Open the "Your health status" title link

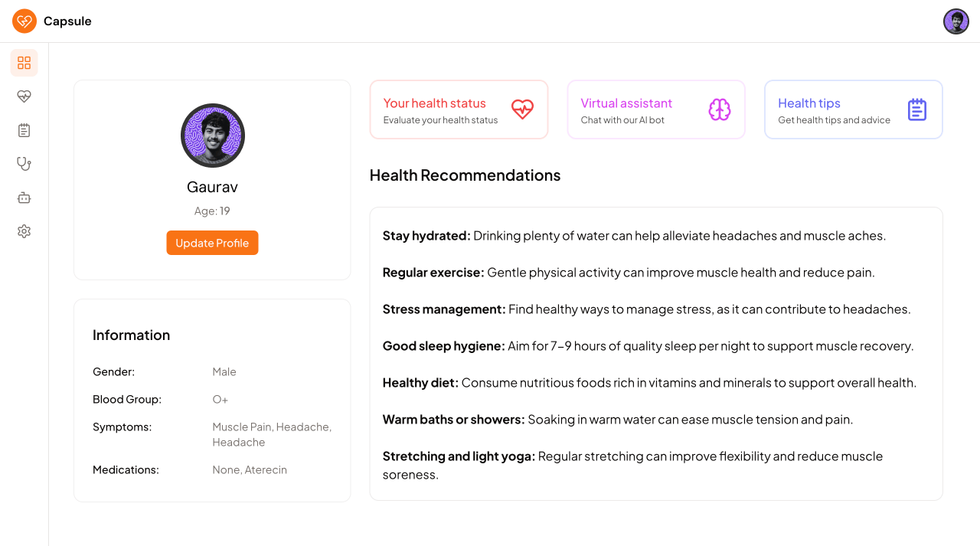tap(434, 103)
